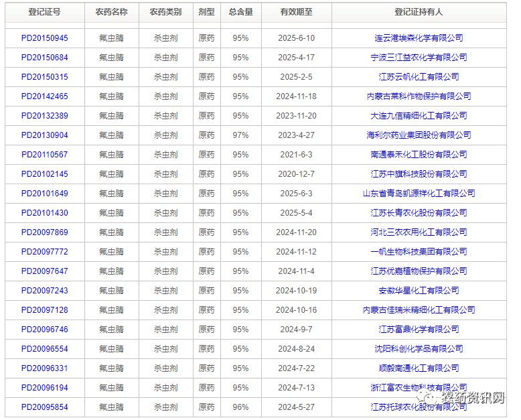This screenshot has width=521, height=420.
Task: Select expiry date 2024-11-18
Action: pyautogui.click(x=297, y=96)
